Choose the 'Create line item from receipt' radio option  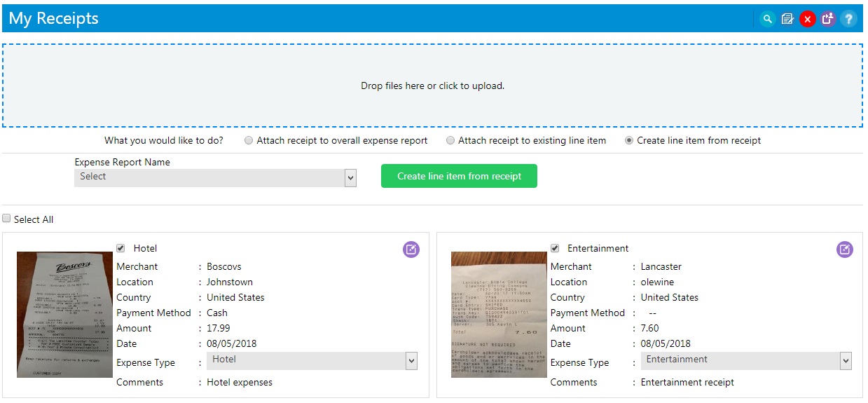tap(629, 141)
